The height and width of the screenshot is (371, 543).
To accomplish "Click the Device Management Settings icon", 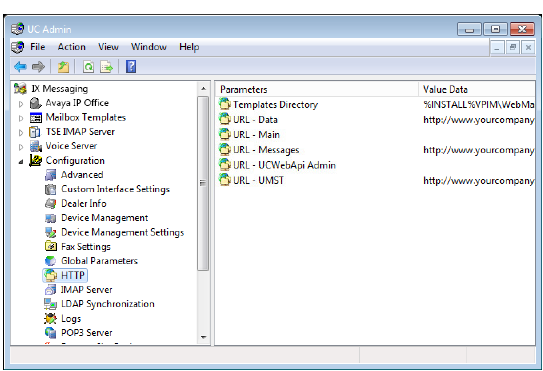I will click(x=51, y=232).
